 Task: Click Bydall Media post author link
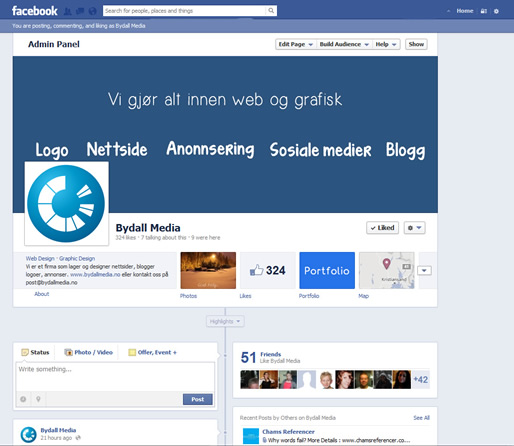coord(58,430)
